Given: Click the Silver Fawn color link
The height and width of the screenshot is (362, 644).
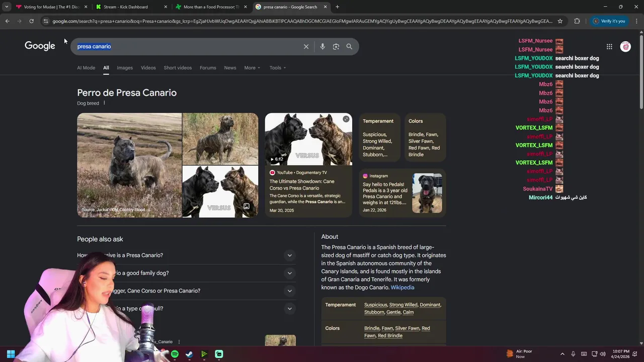Looking at the screenshot, I should pyautogui.click(x=408, y=328).
